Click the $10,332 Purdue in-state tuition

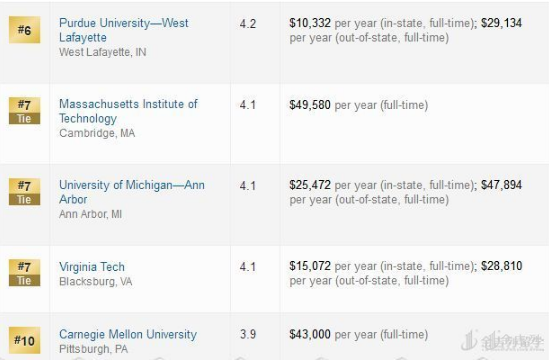pyautogui.click(x=310, y=23)
